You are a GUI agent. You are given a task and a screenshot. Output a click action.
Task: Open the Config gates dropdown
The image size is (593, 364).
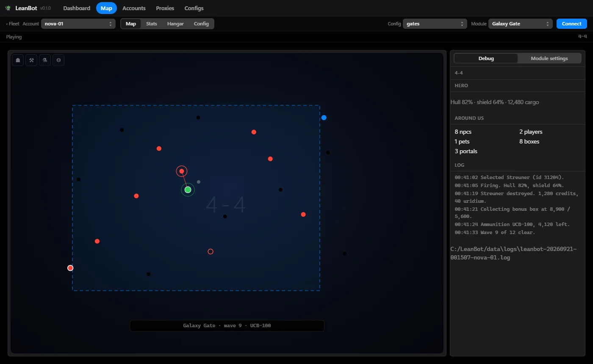coord(435,24)
